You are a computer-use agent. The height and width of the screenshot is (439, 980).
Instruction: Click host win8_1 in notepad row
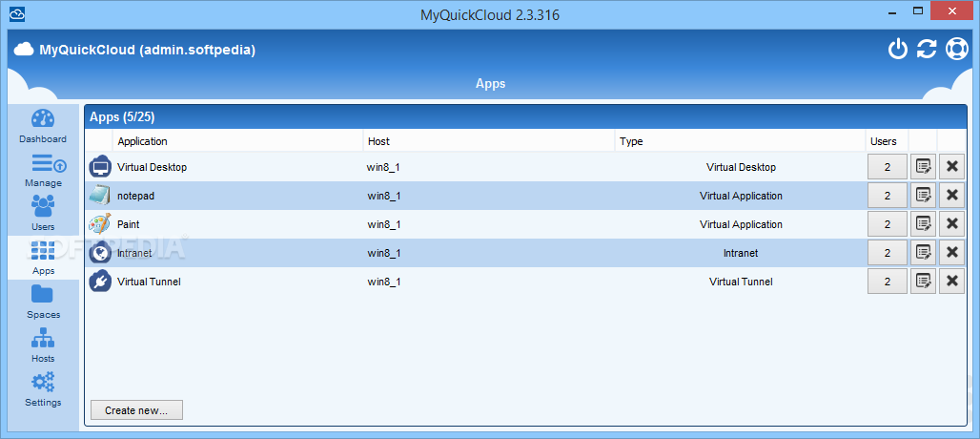(x=384, y=196)
